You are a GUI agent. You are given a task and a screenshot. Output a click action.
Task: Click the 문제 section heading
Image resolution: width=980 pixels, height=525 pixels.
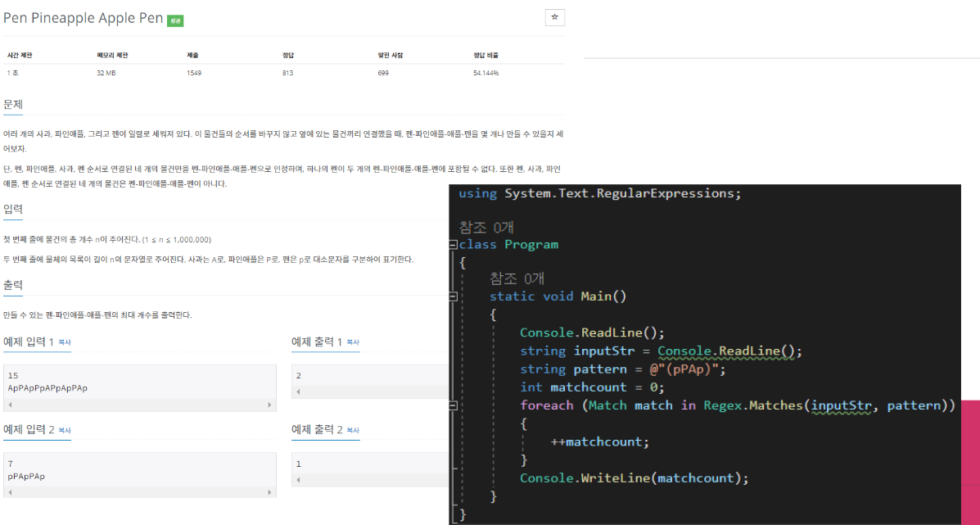click(x=13, y=104)
